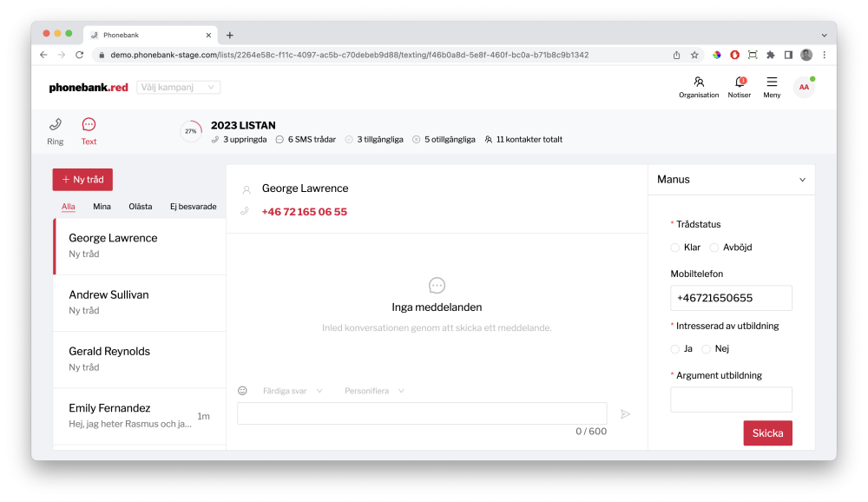868x502 pixels.
Task: Click the 27% progress circle indicator
Action: tap(191, 131)
